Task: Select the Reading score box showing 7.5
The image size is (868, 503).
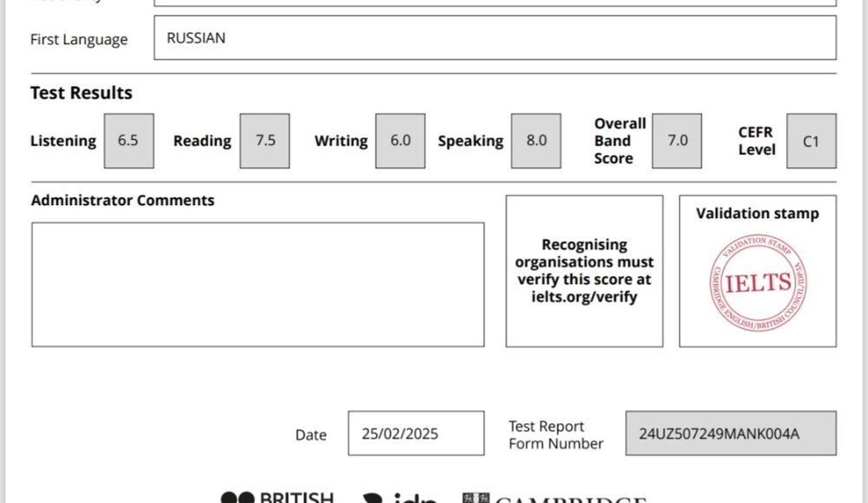Action: pyautogui.click(x=265, y=141)
